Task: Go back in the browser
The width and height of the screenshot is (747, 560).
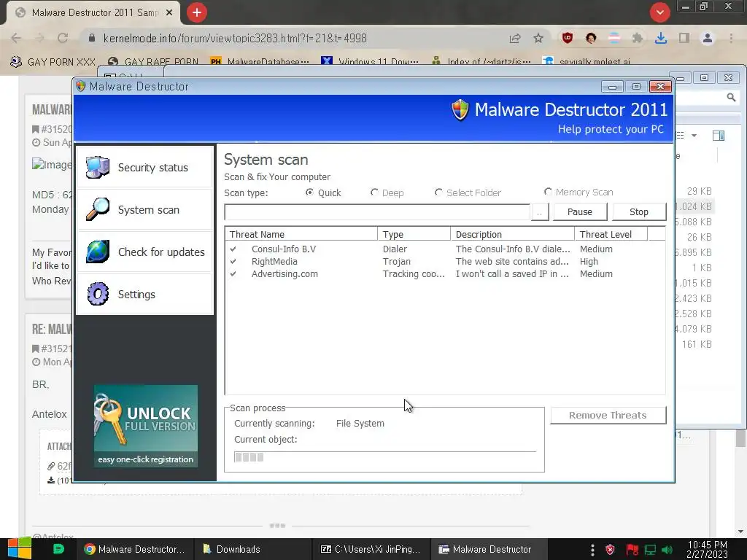Action: (16, 38)
